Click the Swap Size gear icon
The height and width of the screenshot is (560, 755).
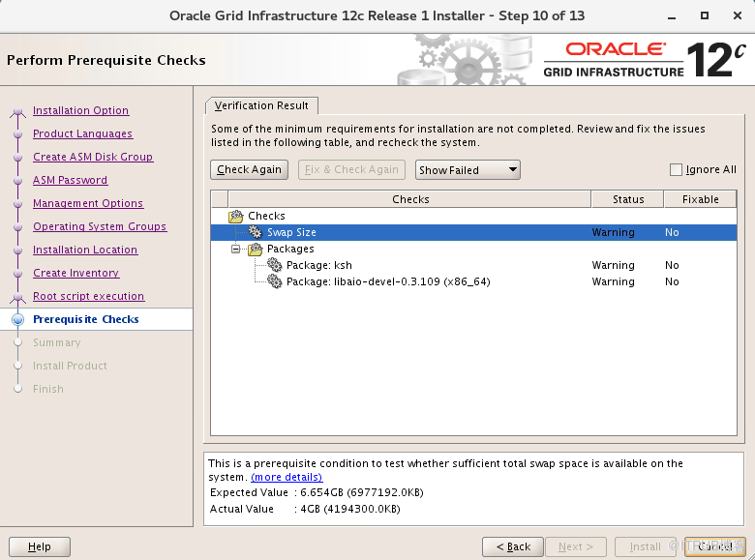(x=256, y=232)
